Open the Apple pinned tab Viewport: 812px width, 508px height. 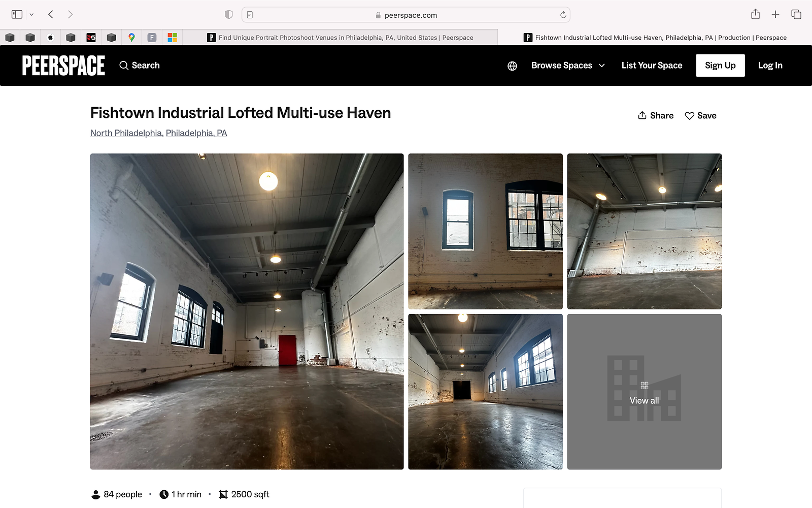click(x=50, y=37)
